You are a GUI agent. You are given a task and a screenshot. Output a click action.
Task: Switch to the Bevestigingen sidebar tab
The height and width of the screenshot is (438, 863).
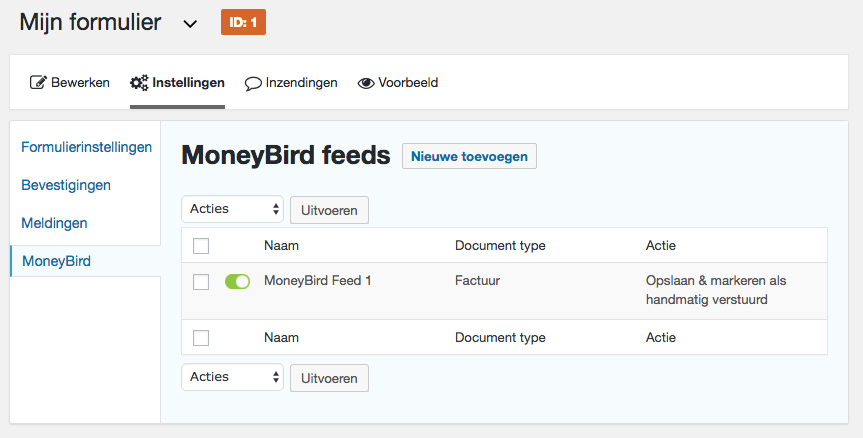tap(66, 185)
